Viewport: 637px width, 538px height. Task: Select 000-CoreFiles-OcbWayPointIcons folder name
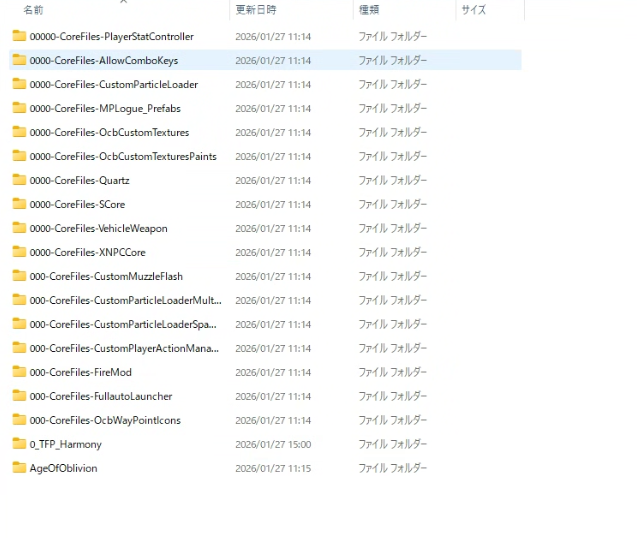point(105,420)
